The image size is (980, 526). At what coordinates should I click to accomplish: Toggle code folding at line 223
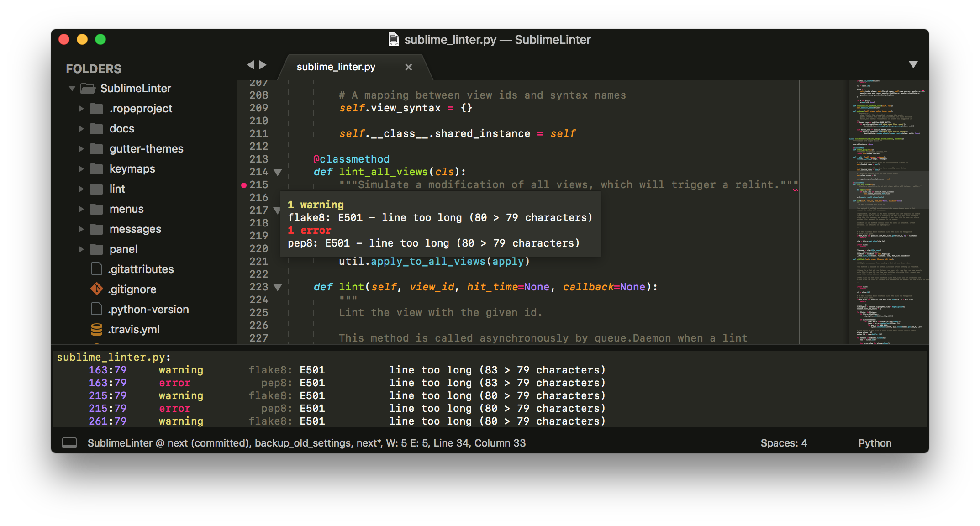(x=278, y=287)
